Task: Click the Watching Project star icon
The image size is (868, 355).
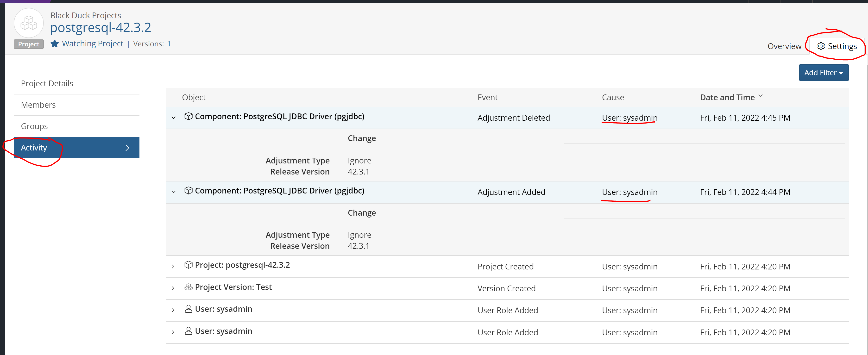Action: [55, 44]
